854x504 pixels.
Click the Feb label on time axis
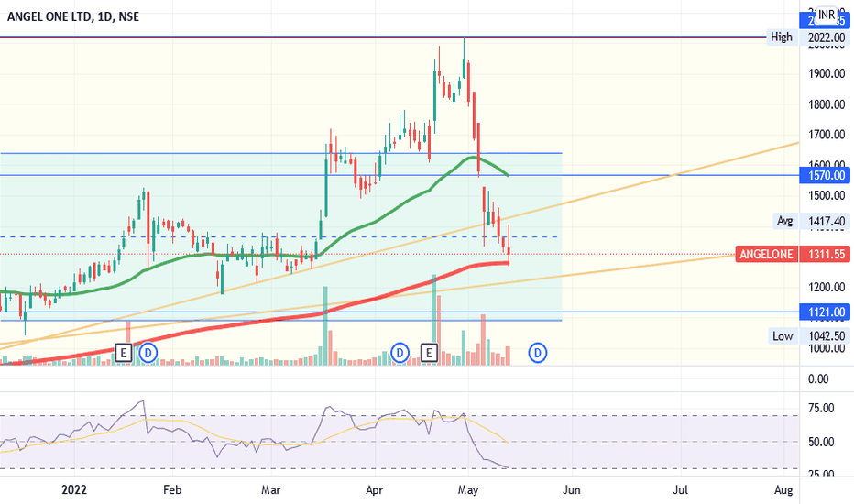coord(172,490)
